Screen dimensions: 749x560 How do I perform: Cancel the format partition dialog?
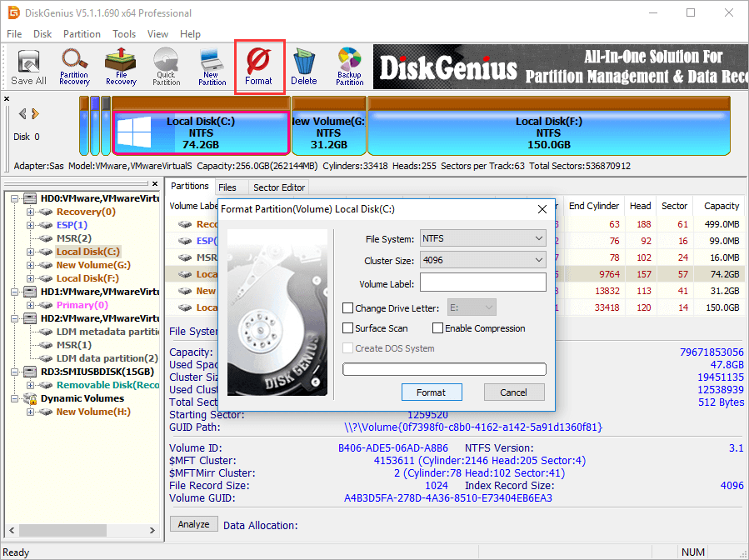(513, 392)
